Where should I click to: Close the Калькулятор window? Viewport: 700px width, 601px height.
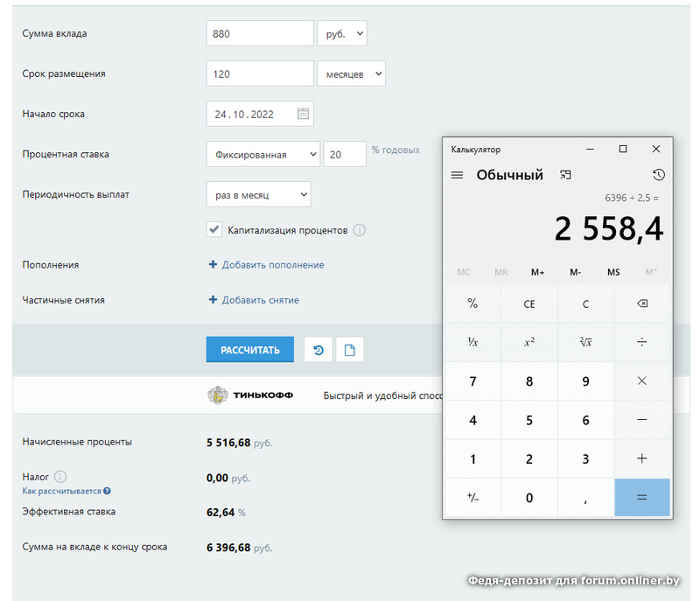pyautogui.click(x=655, y=149)
